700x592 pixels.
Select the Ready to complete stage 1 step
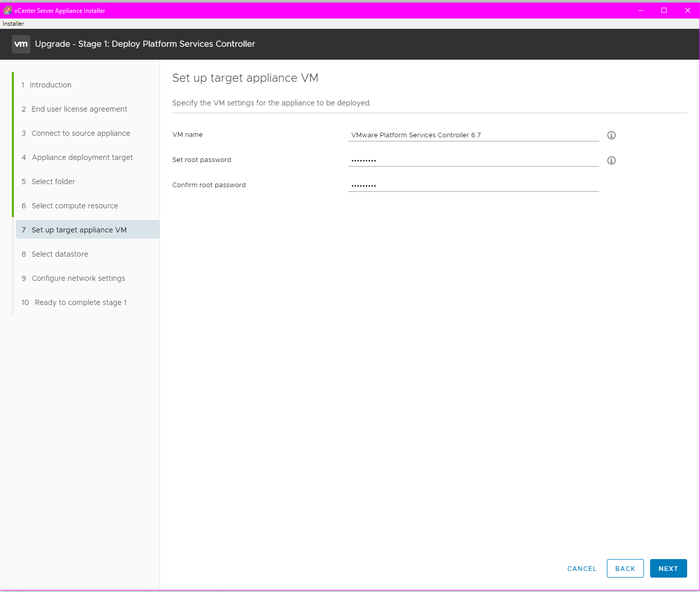(80, 302)
